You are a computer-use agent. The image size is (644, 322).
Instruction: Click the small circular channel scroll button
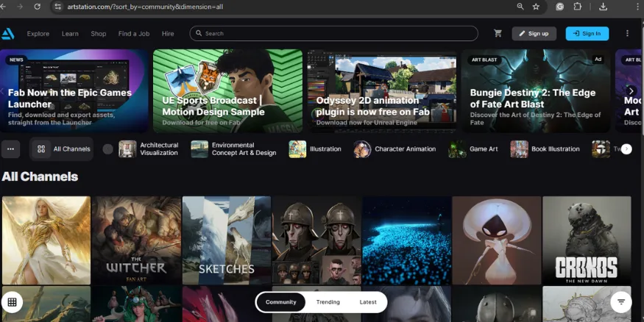[107, 149]
